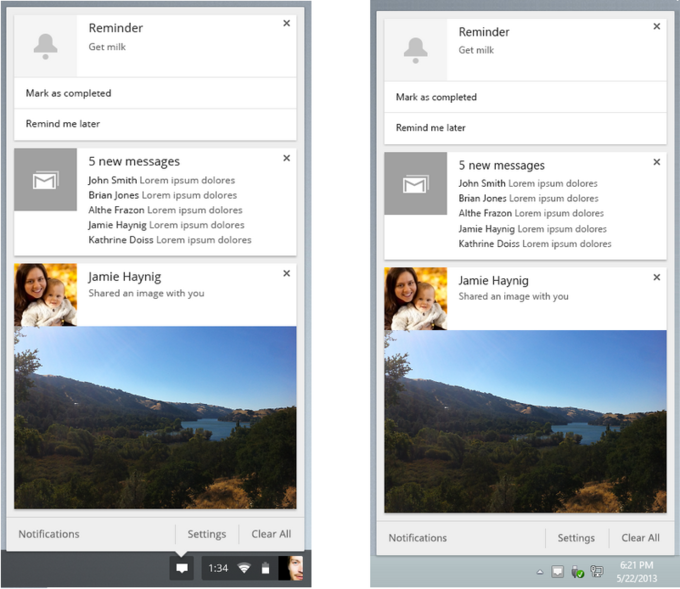Image resolution: width=680 pixels, height=589 pixels.
Task: Click Jamie Haynig's profile photo in left panel
Action: coord(46,295)
